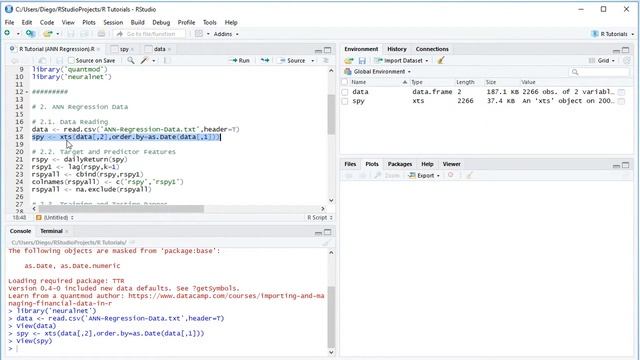Click the main toolbar Print icon
The width and height of the screenshot is (640, 360).
click(x=101, y=34)
